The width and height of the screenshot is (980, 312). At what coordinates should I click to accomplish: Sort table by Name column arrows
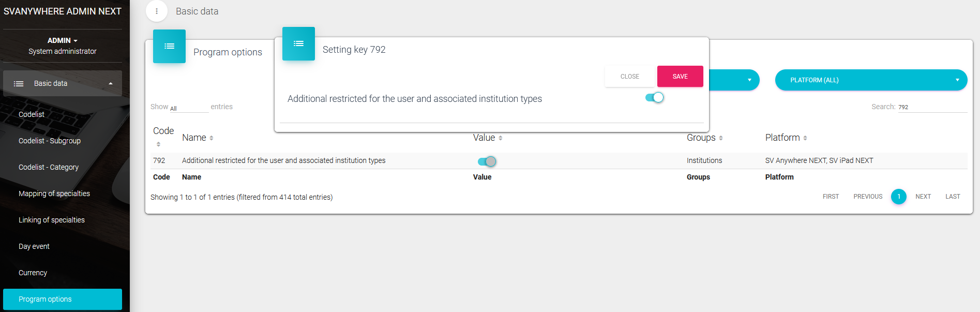click(x=212, y=138)
